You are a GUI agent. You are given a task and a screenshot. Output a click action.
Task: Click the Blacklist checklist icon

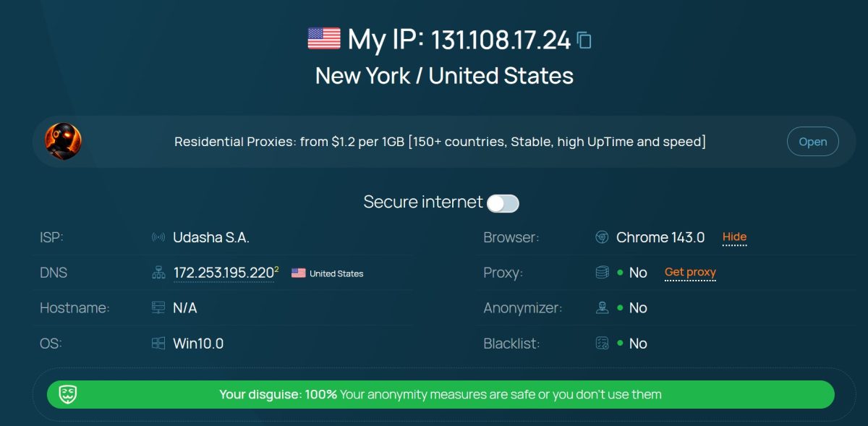(x=601, y=344)
